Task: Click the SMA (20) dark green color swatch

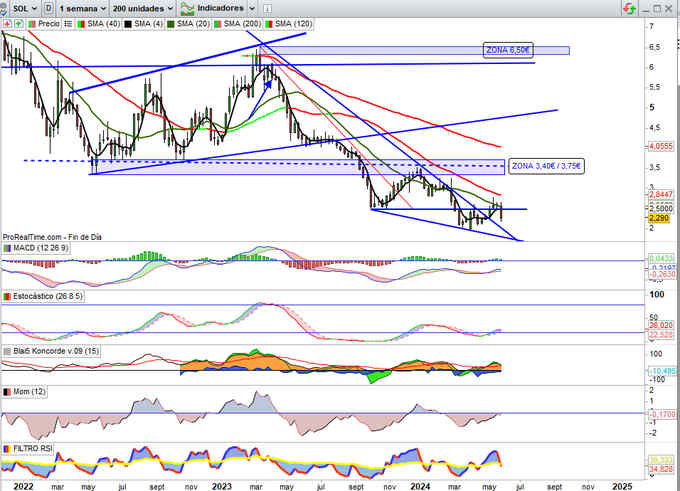Action: point(170,24)
